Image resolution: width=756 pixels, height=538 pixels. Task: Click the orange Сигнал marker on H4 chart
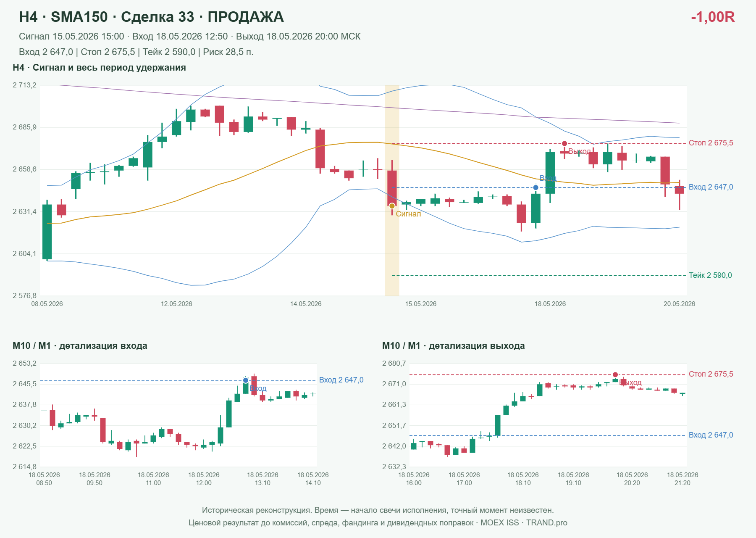pos(392,206)
